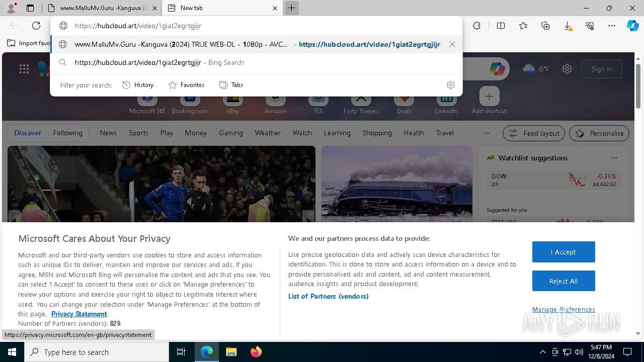The height and width of the screenshot is (362, 644).
Task: Open the News category
Action: [x=108, y=133]
